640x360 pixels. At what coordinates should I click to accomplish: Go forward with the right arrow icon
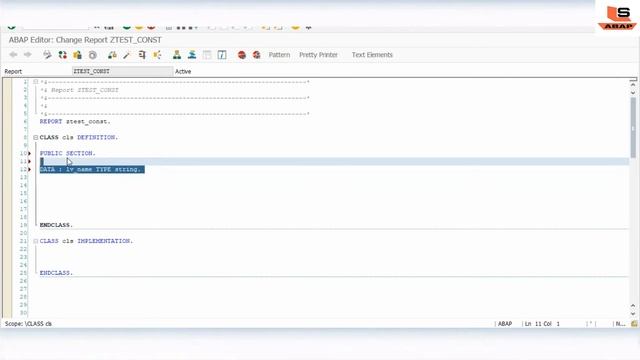tap(28, 55)
